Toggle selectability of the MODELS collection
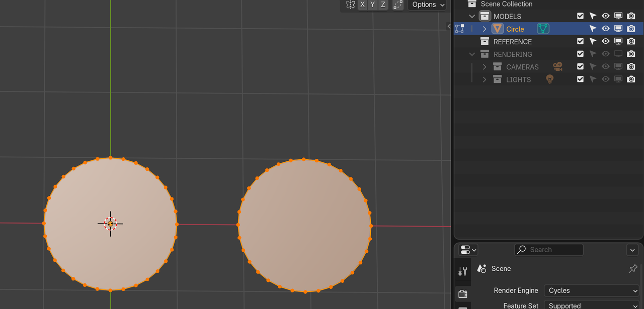The width and height of the screenshot is (644, 309). 593,16
